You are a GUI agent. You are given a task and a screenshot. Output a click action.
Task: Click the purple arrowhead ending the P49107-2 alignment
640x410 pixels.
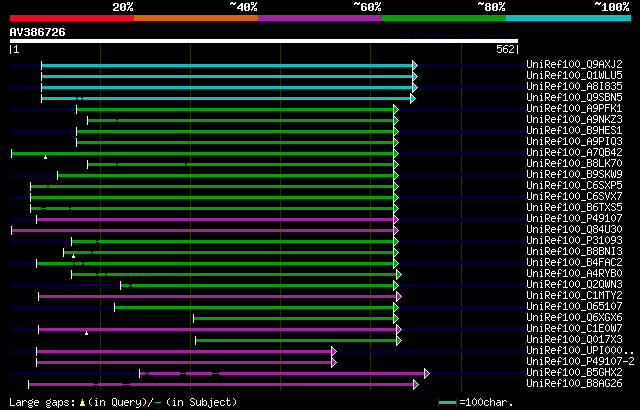pyautogui.click(x=334, y=363)
